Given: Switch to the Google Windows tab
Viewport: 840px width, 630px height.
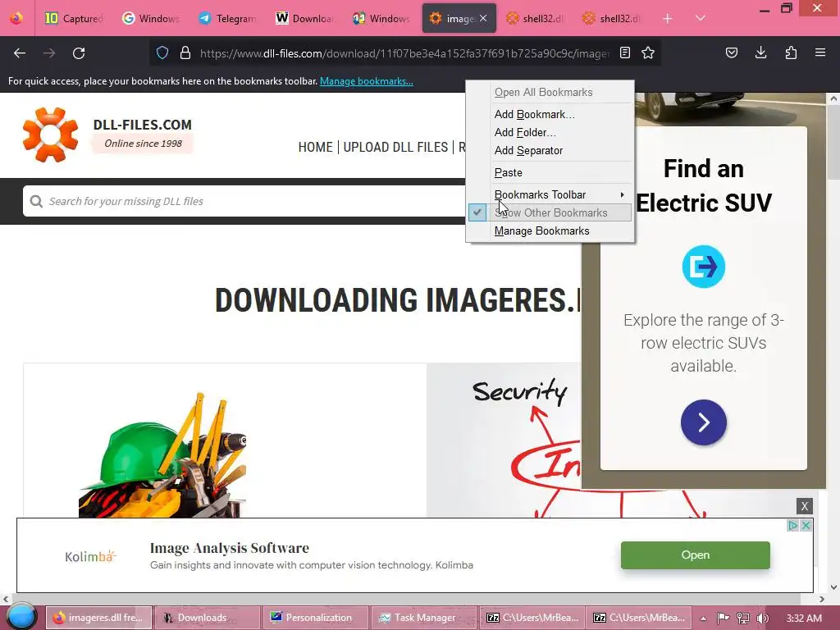Looking at the screenshot, I should [151, 18].
